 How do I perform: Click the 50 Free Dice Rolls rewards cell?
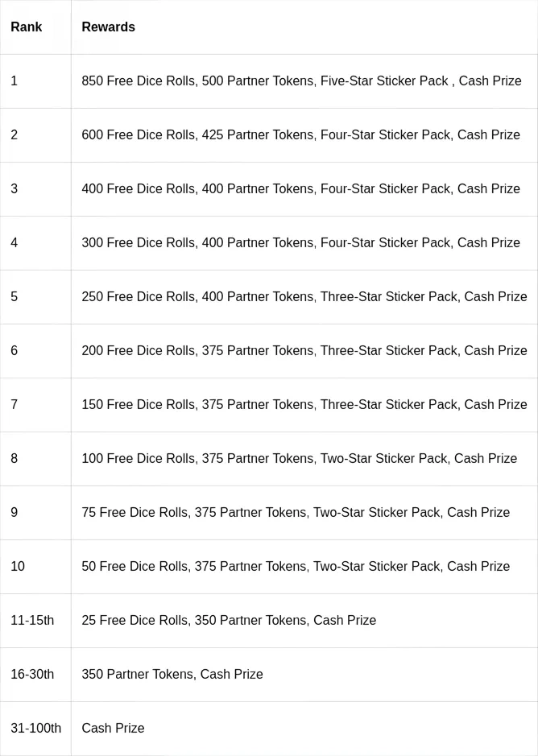(x=296, y=567)
